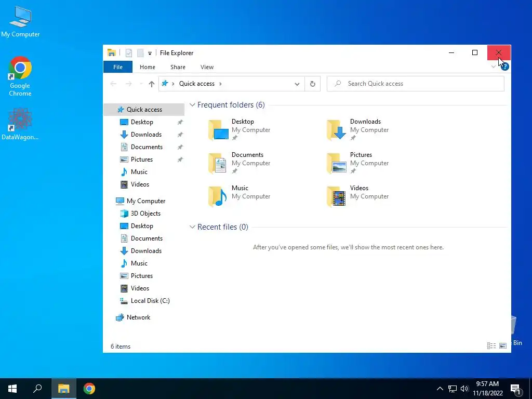Open the Windows Start menu
This screenshot has height=399, width=532.
12,389
